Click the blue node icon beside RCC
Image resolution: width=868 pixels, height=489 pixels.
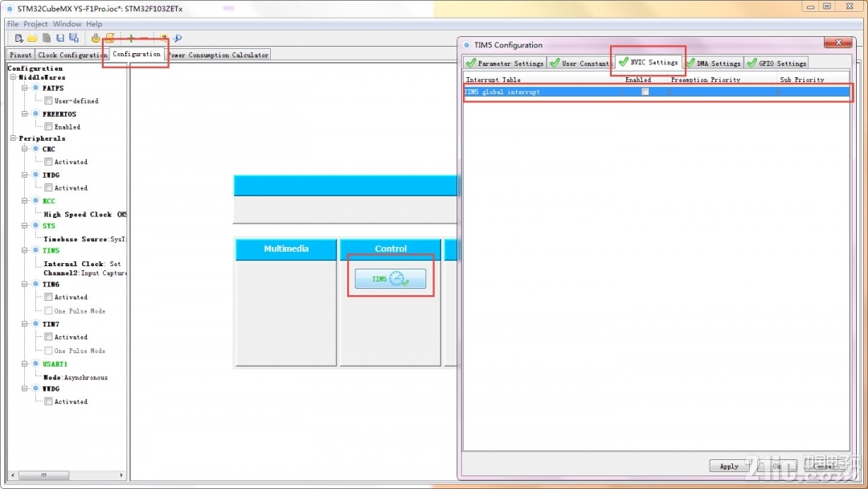point(35,201)
